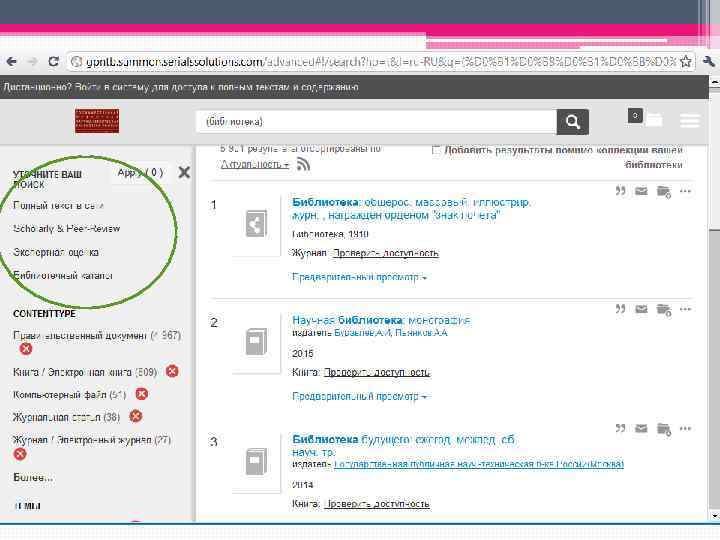
Task: Select 'Журнал / Электронный журнал (27)' content type
Action: [x=92, y=440]
